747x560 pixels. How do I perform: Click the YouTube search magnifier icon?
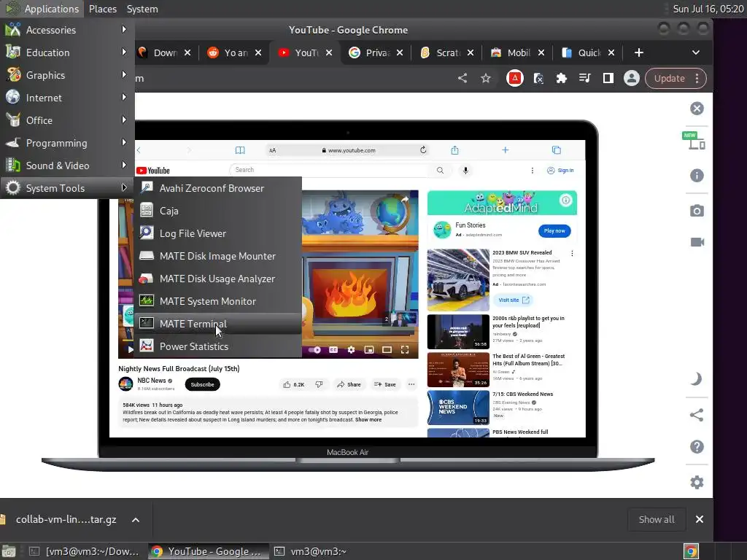click(x=440, y=170)
